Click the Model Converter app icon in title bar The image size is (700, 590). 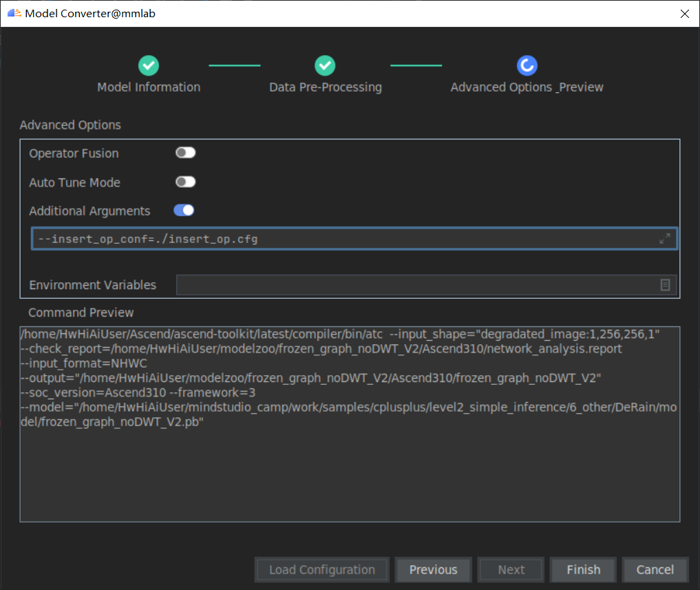coord(14,13)
